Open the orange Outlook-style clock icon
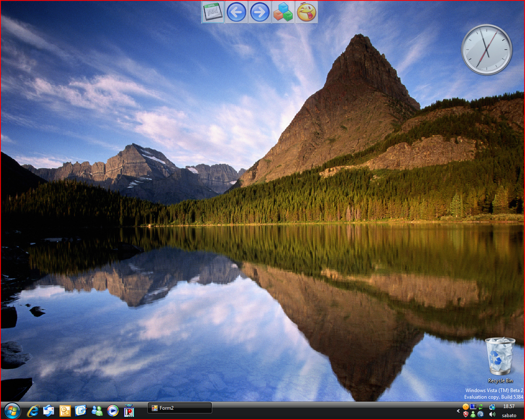This screenshot has width=525, height=420. 65,411
